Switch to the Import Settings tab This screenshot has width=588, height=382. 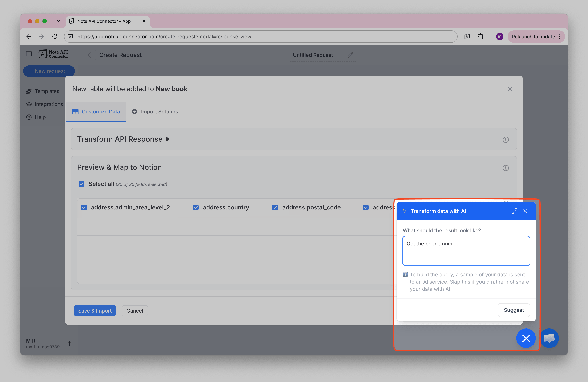pyautogui.click(x=155, y=112)
